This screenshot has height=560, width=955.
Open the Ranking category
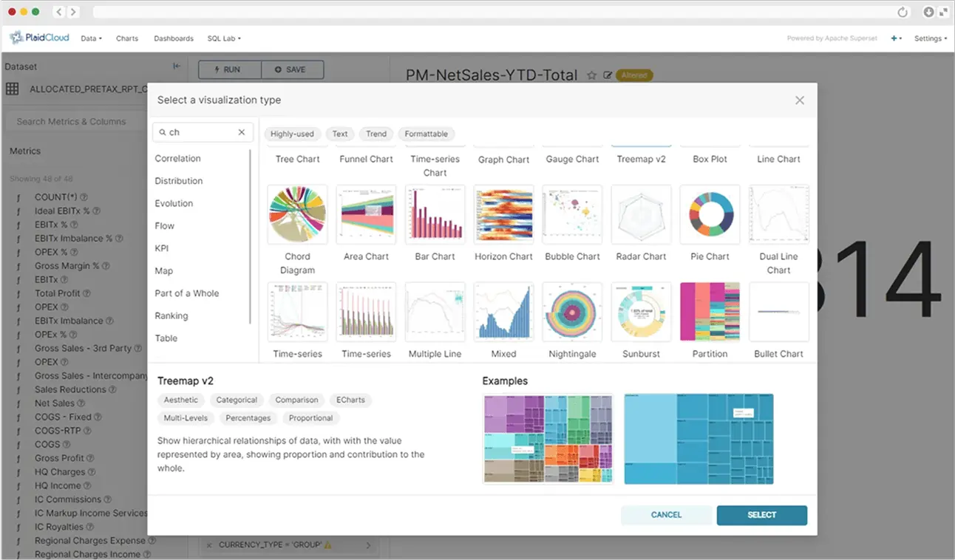pyautogui.click(x=171, y=315)
